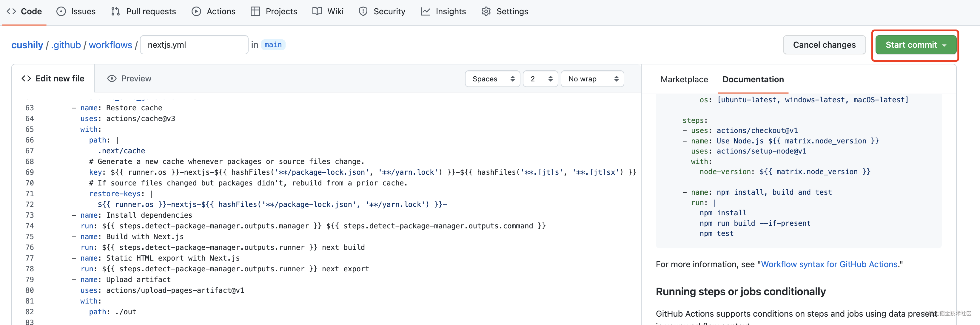Image resolution: width=980 pixels, height=325 pixels.
Task: Click Cancel changes button
Action: tap(824, 45)
